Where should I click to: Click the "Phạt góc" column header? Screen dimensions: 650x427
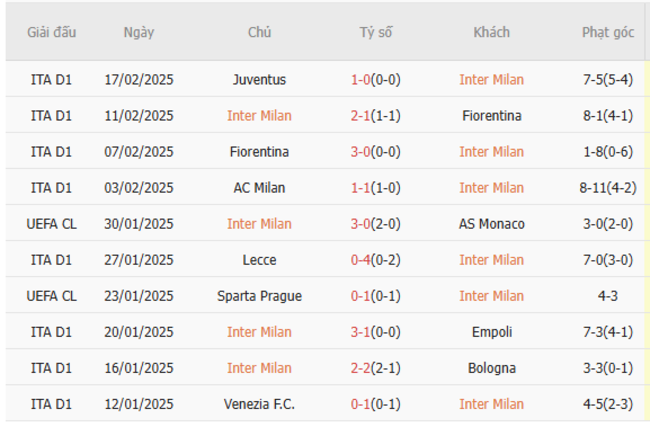coord(608,32)
